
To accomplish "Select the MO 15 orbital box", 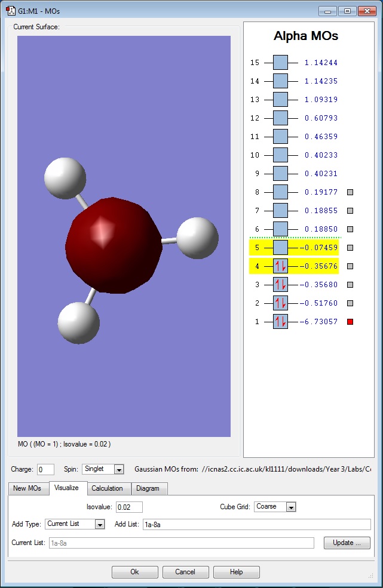I will tap(280, 63).
